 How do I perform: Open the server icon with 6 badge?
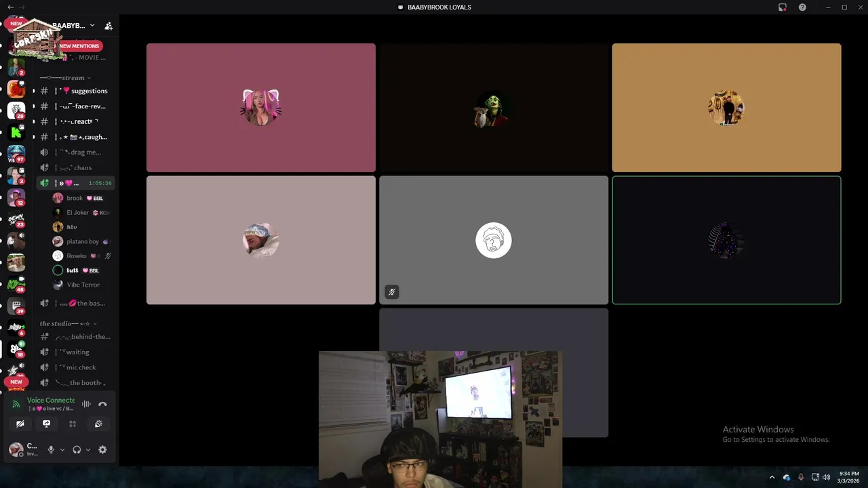point(16,327)
